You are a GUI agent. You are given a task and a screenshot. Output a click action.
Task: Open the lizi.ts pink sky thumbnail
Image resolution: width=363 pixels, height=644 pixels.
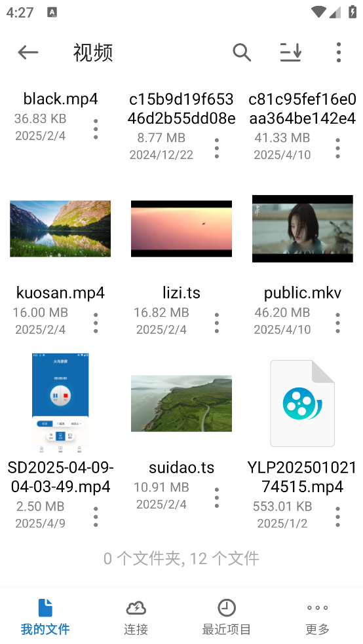pyautogui.click(x=181, y=229)
